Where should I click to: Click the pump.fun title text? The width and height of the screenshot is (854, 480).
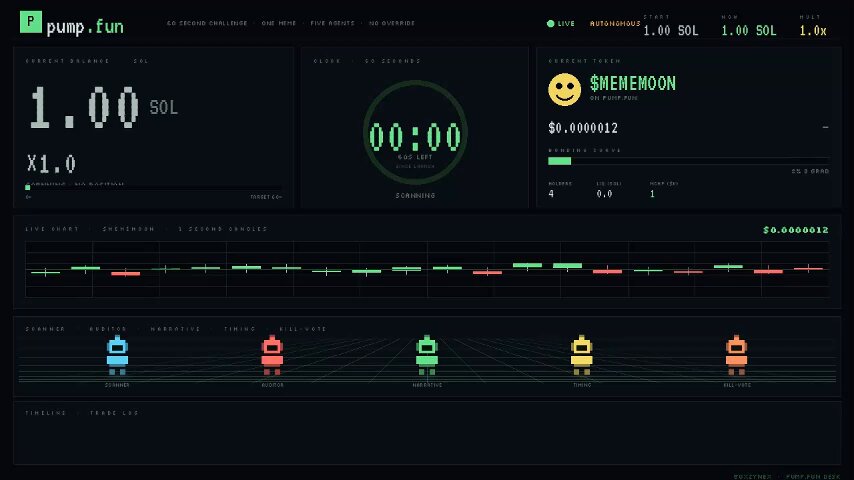[x=85, y=27]
